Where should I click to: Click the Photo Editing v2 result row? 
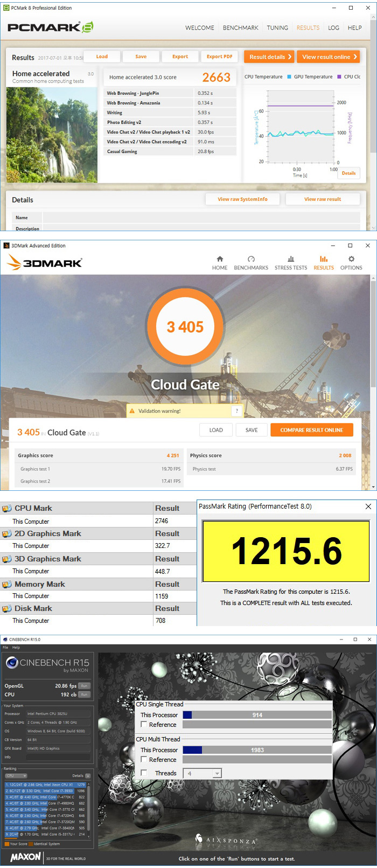[170, 122]
